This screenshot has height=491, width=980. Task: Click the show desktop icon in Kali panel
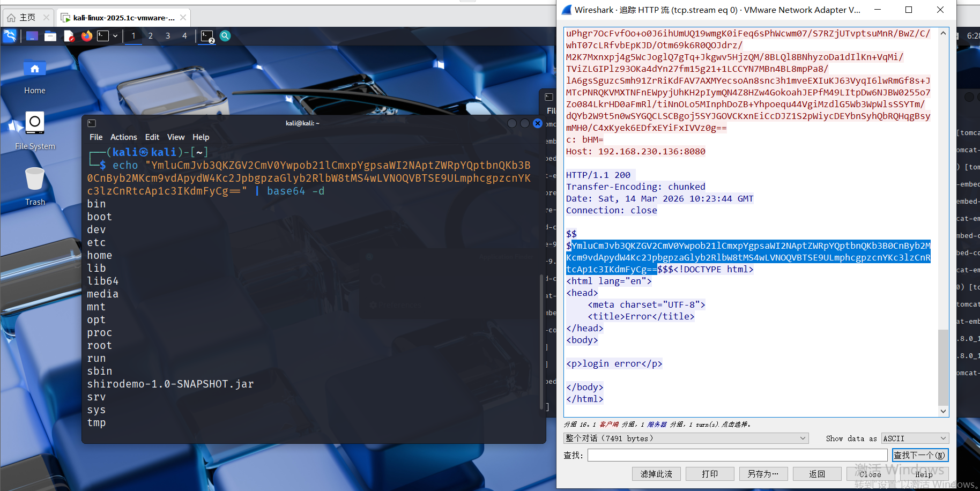coord(32,36)
